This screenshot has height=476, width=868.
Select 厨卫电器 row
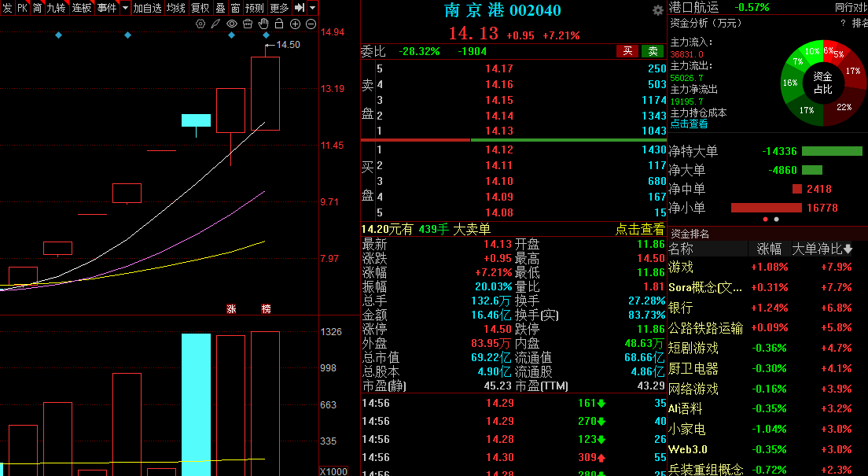[768, 368]
